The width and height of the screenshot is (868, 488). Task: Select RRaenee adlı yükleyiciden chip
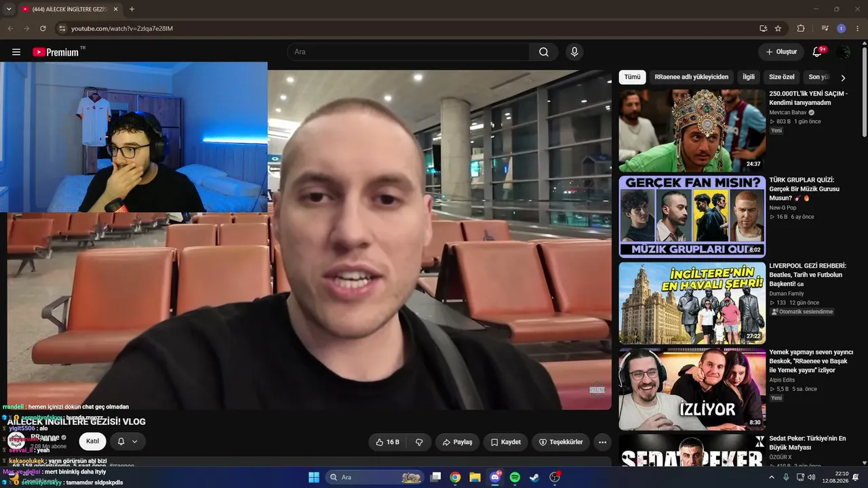(x=692, y=77)
